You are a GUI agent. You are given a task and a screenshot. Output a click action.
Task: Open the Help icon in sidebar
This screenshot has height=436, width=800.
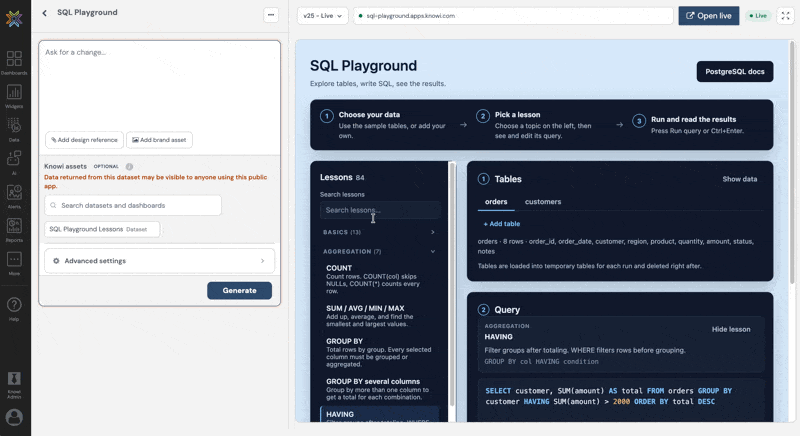click(14, 309)
